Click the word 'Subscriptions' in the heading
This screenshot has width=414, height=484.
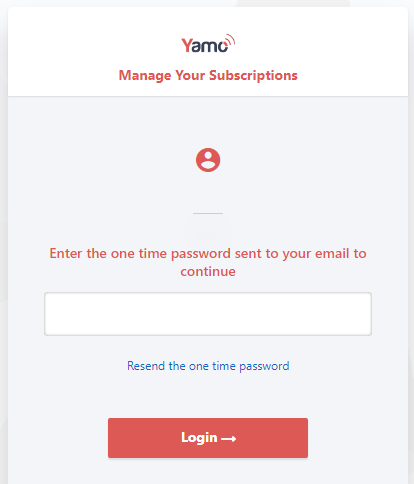(x=253, y=76)
